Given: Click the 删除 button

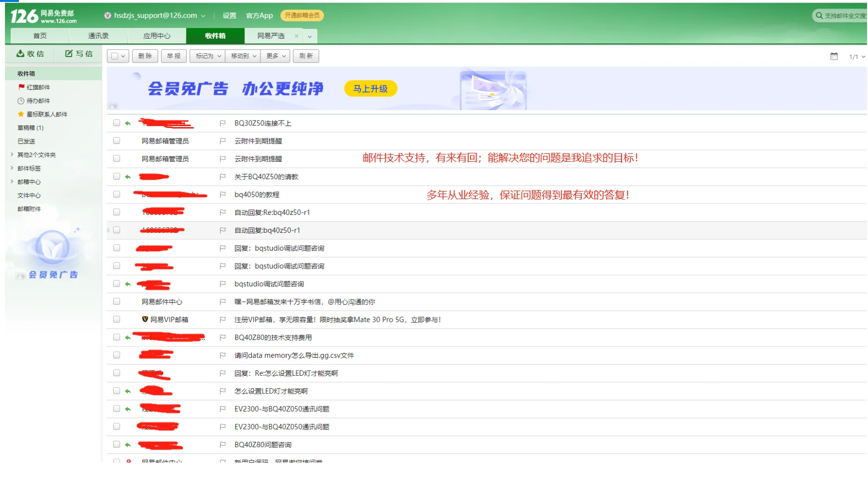Looking at the screenshot, I should point(145,56).
